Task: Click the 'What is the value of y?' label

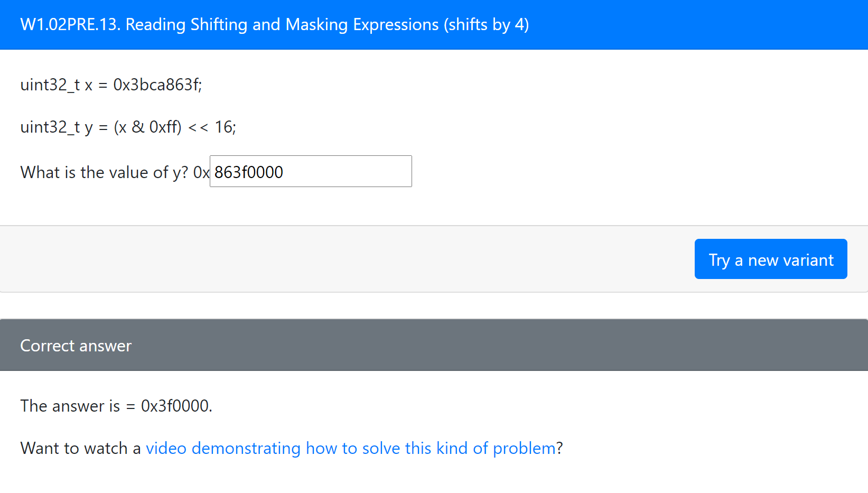Action: [104, 172]
